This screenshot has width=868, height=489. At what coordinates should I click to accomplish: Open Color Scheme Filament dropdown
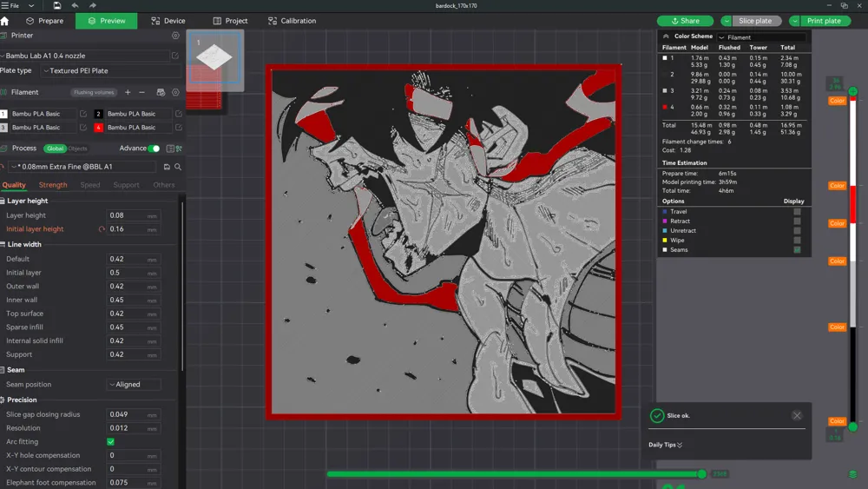click(x=762, y=37)
